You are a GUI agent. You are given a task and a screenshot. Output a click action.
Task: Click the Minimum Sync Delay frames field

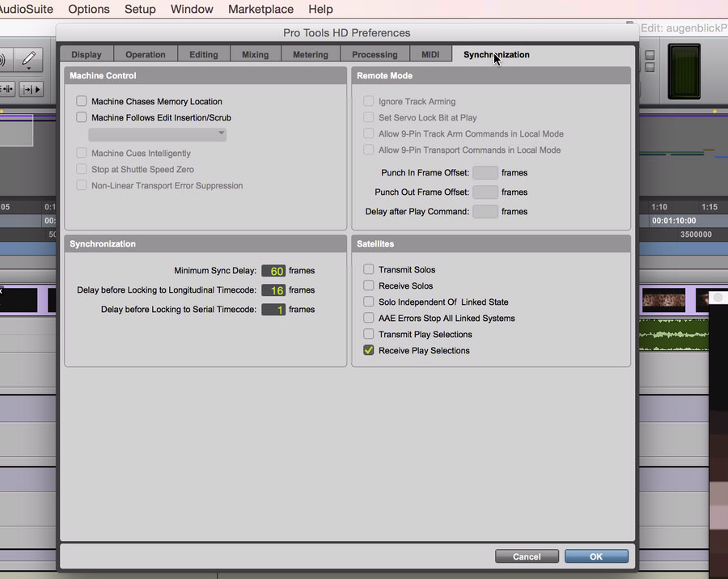273,271
